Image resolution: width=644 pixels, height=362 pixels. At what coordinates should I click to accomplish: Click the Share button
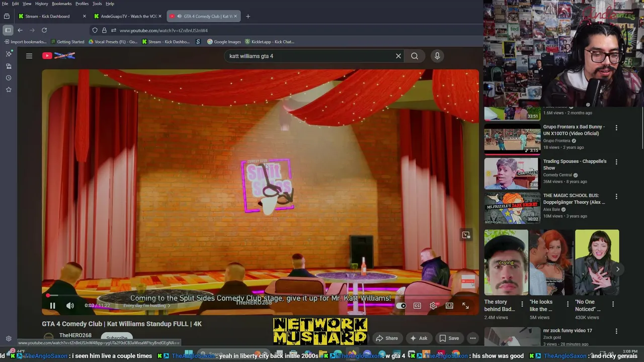coord(387,338)
